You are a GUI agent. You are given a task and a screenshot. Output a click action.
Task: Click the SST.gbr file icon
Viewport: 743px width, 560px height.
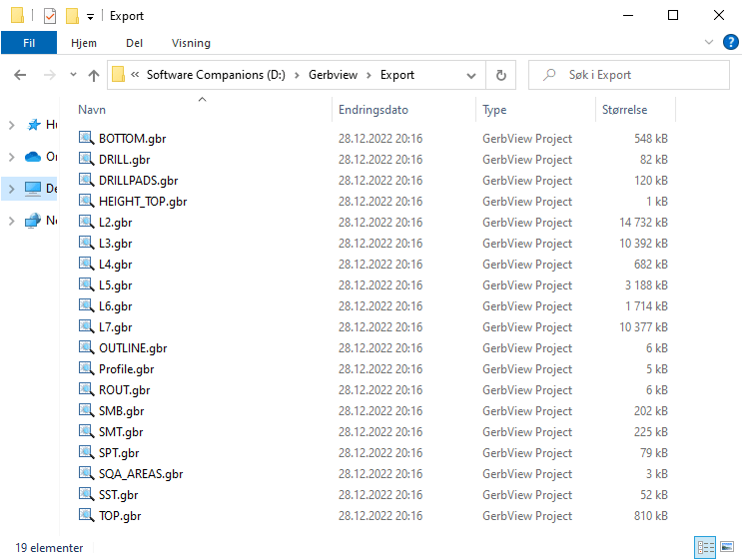(x=86, y=494)
